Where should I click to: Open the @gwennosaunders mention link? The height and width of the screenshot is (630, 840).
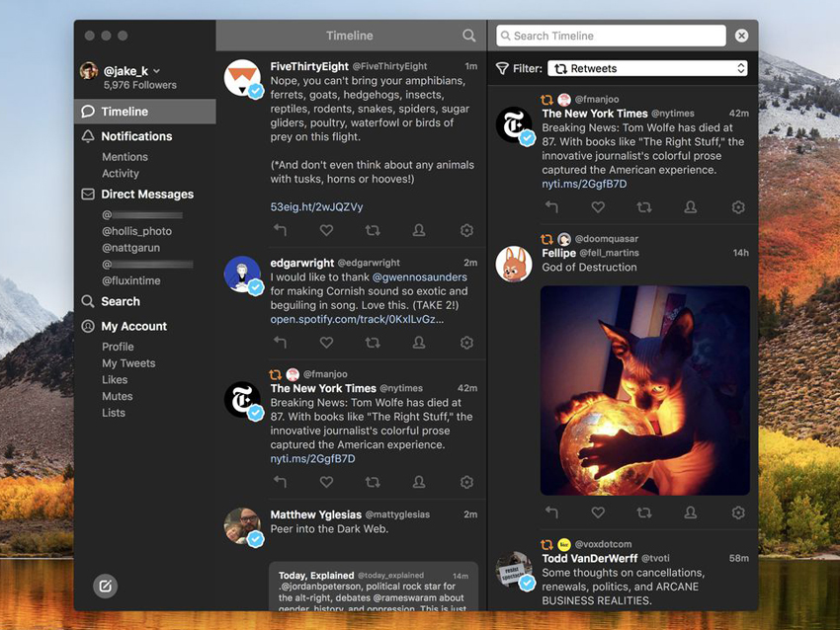pos(419,277)
